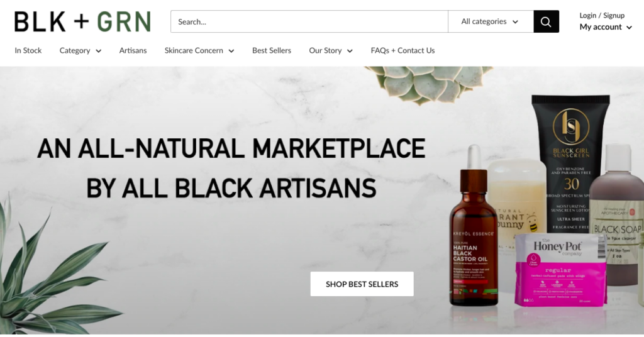Click the Black Soap bottle image
Viewport: 644px width, 337px height.
coord(619,214)
